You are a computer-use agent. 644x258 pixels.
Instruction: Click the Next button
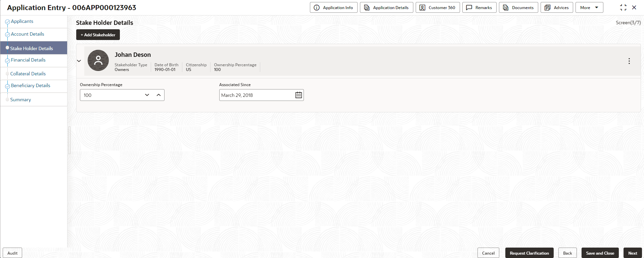pyautogui.click(x=633, y=253)
